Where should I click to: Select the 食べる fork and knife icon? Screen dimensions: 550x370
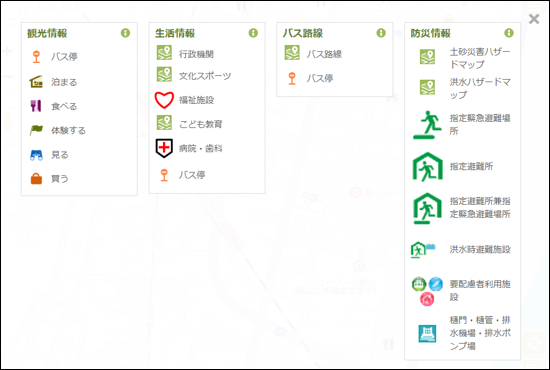tap(36, 106)
